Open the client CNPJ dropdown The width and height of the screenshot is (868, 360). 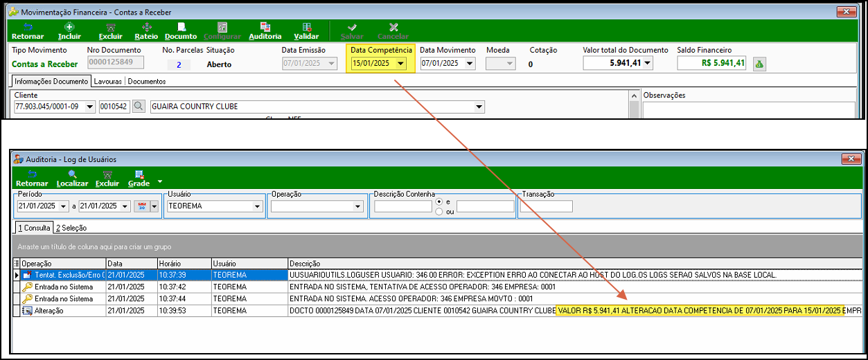(90, 107)
